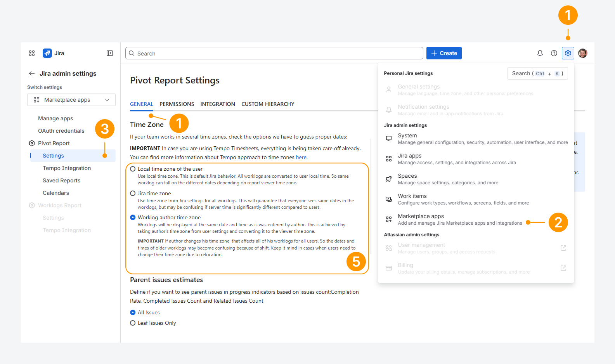Switch to the GENERAL tab
Screen dimensions: 615x364
tap(142, 104)
